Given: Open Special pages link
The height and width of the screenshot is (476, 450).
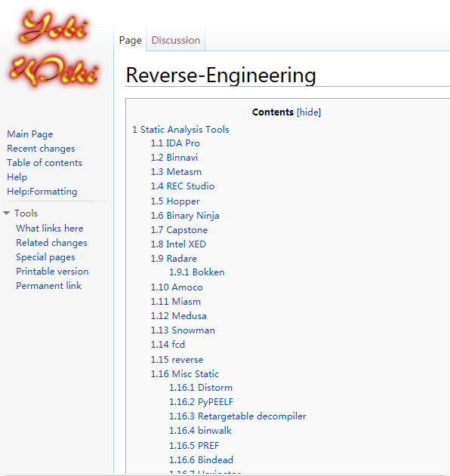Looking at the screenshot, I should tap(45, 257).
